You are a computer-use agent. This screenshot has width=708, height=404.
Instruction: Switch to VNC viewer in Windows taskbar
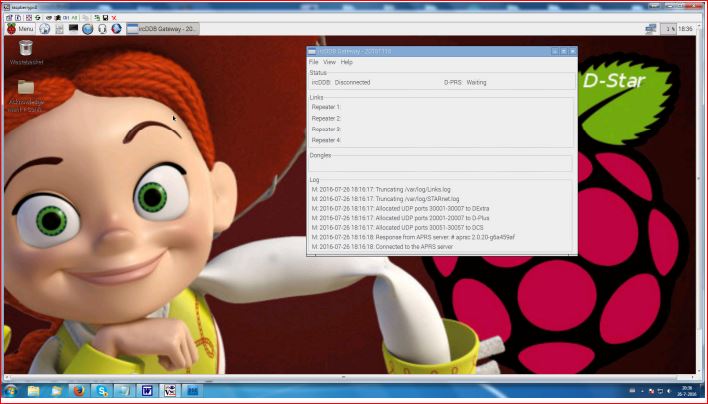click(x=170, y=390)
